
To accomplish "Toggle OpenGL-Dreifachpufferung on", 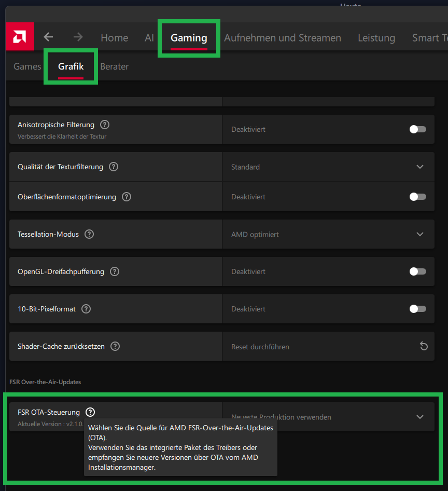I will (417, 271).
